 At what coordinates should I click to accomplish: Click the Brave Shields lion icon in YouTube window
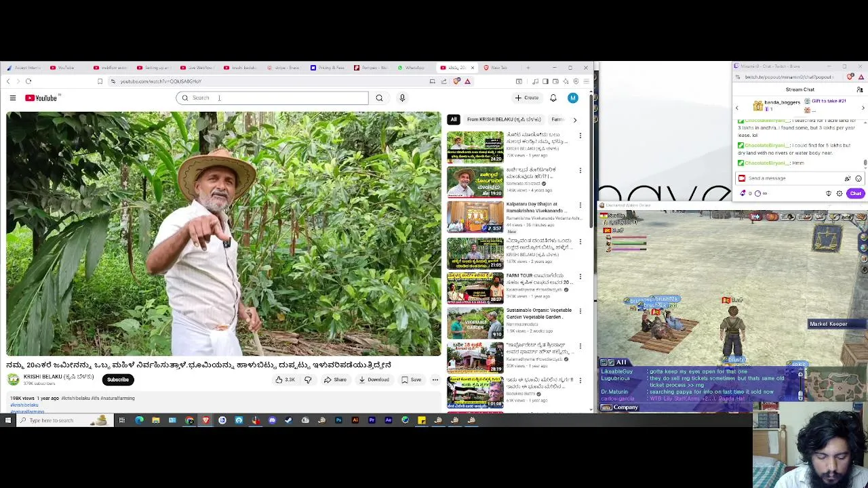point(457,81)
